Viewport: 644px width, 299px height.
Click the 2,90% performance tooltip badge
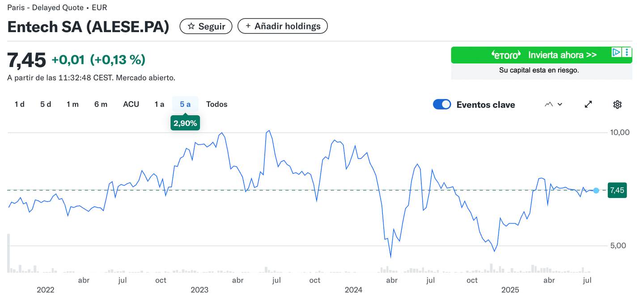tap(185, 123)
